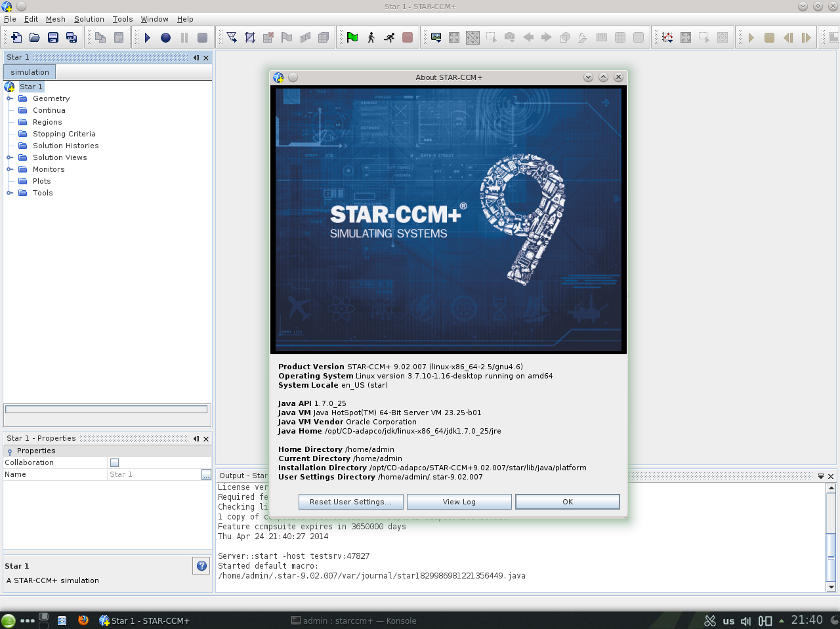The width and height of the screenshot is (840, 629).
Task: Open the Mesh menu
Action: click(56, 19)
